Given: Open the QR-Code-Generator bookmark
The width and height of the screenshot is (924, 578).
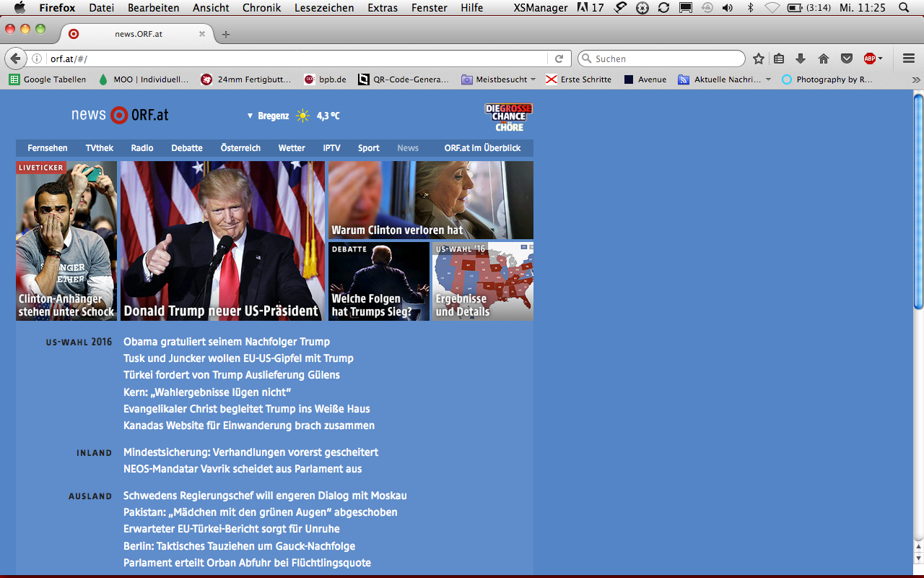Looking at the screenshot, I should [404, 79].
